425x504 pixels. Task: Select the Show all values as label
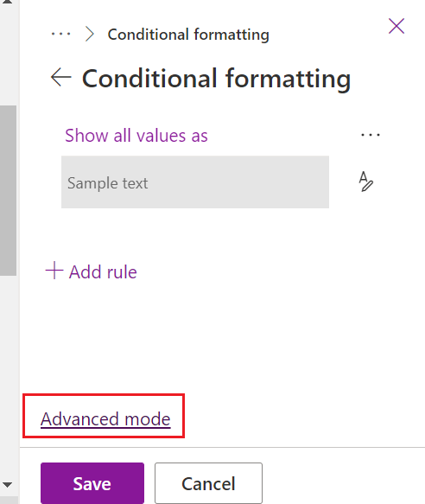click(x=136, y=136)
